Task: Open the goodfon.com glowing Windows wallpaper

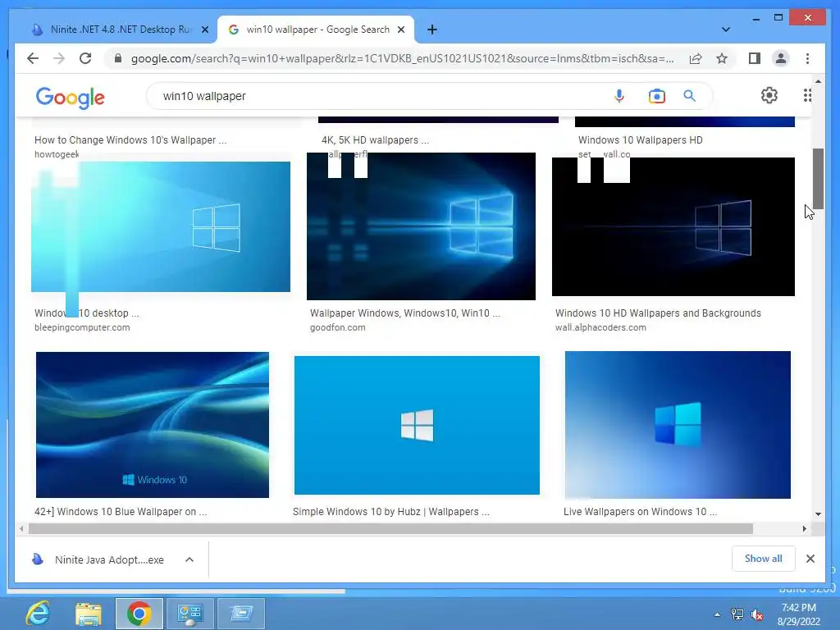Action: [x=421, y=226]
